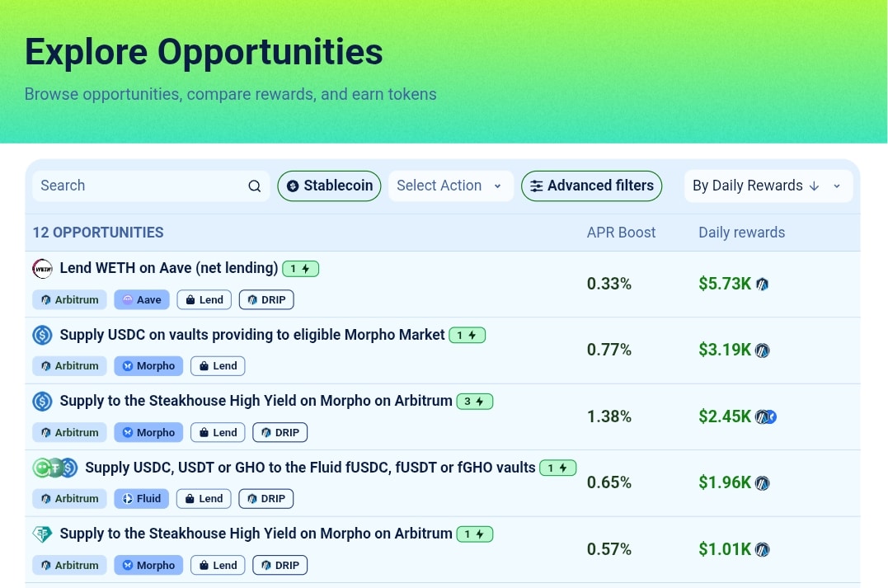
Task: Toggle the Advanced filters button
Action: tap(591, 186)
